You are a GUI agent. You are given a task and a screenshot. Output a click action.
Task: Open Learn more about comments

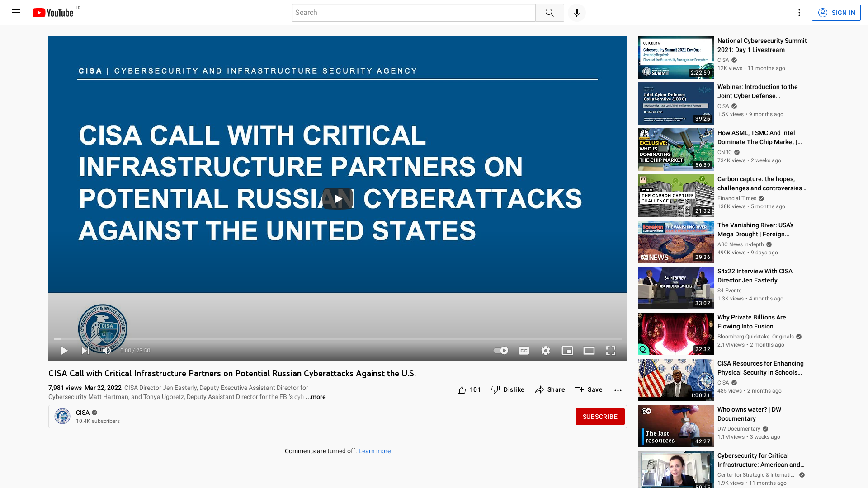[374, 451]
